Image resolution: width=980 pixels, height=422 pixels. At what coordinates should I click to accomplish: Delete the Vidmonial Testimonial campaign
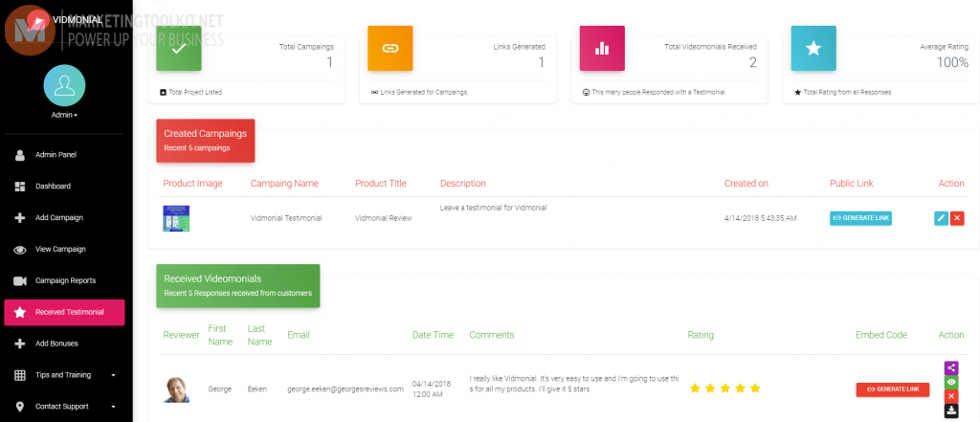957,218
